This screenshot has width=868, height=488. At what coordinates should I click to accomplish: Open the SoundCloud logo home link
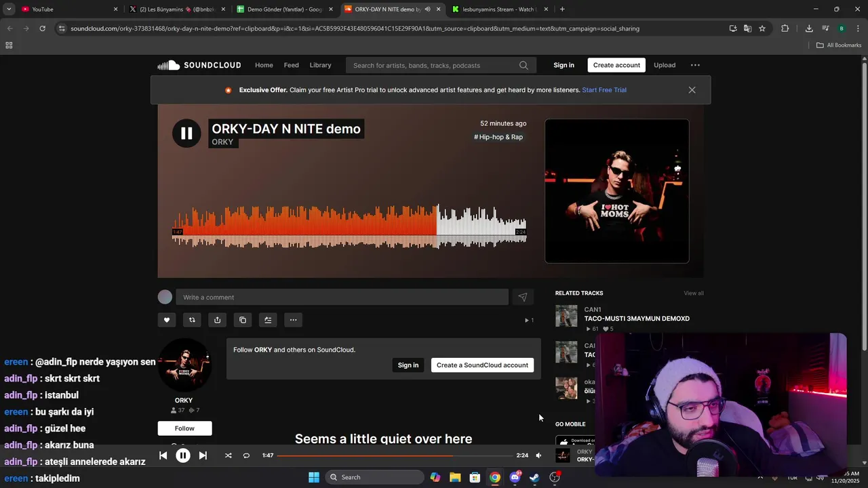click(199, 65)
